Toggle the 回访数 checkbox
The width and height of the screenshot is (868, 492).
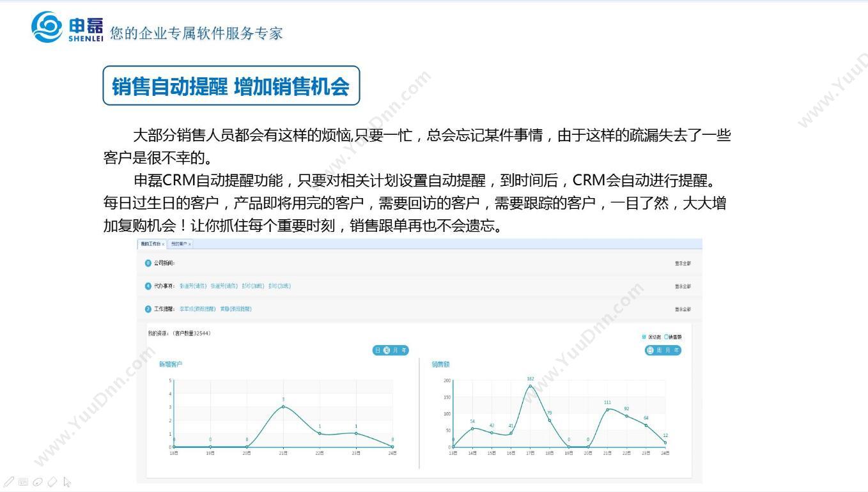644,337
